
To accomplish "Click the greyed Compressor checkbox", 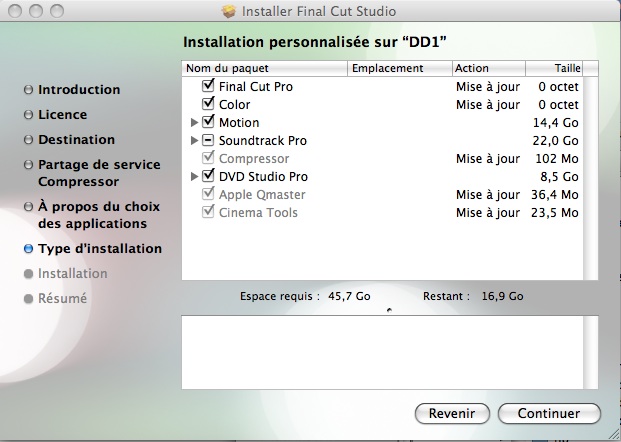I will coord(208,158).
